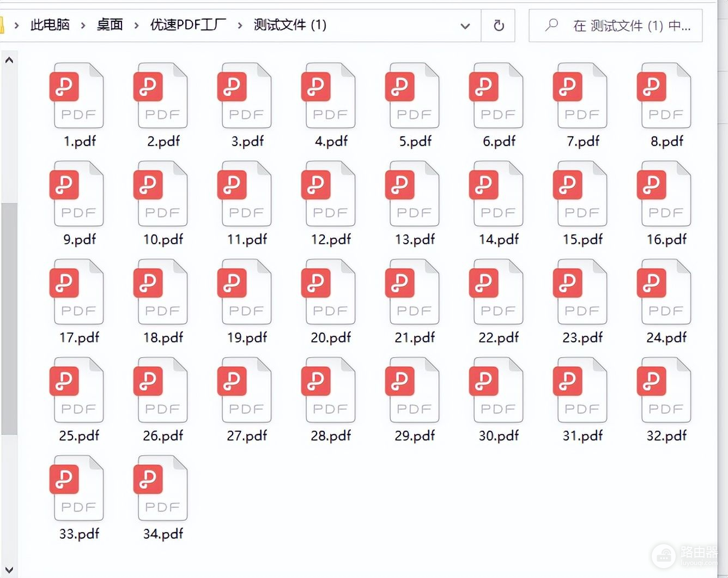Select the 22.pdf file icon

tap(497, 292)
